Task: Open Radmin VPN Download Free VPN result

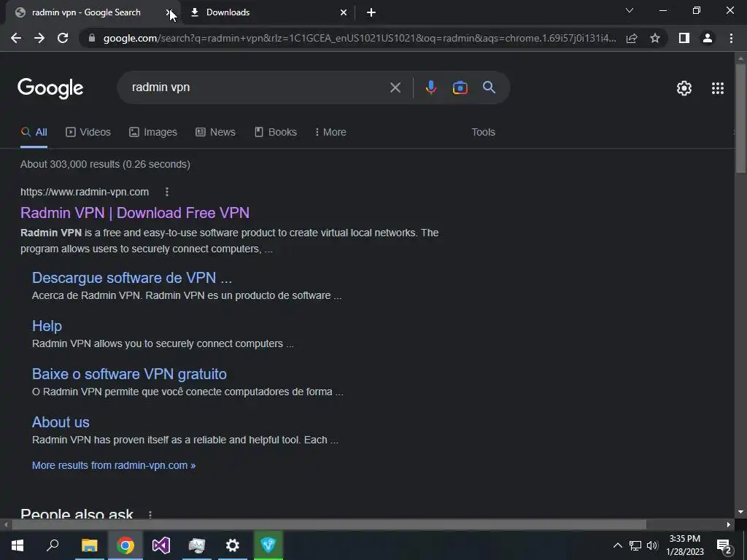Action: pyautogui.click(x=135, y=213)
